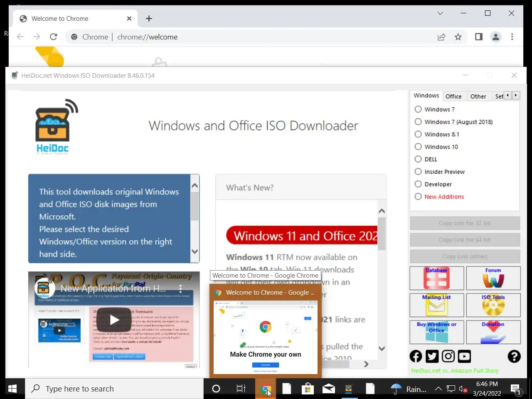Select the Insider Preview radio button

click(x=418, y=172)
